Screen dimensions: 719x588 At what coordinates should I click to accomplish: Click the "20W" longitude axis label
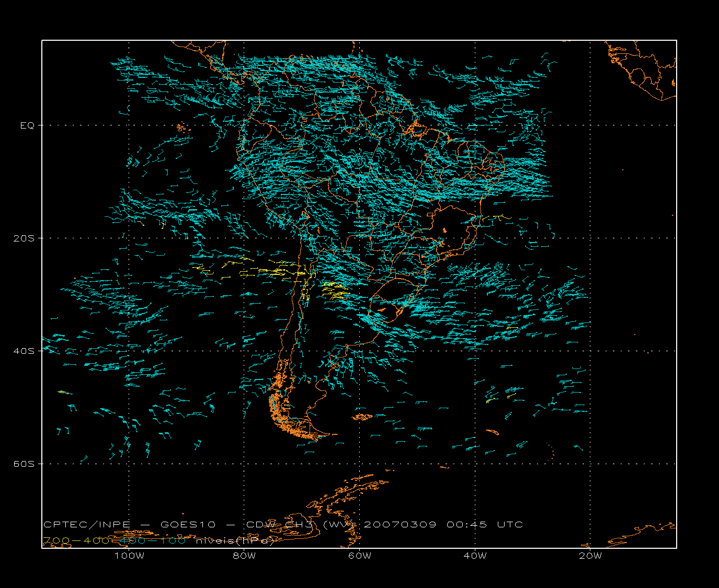click(x=590, y=556)
